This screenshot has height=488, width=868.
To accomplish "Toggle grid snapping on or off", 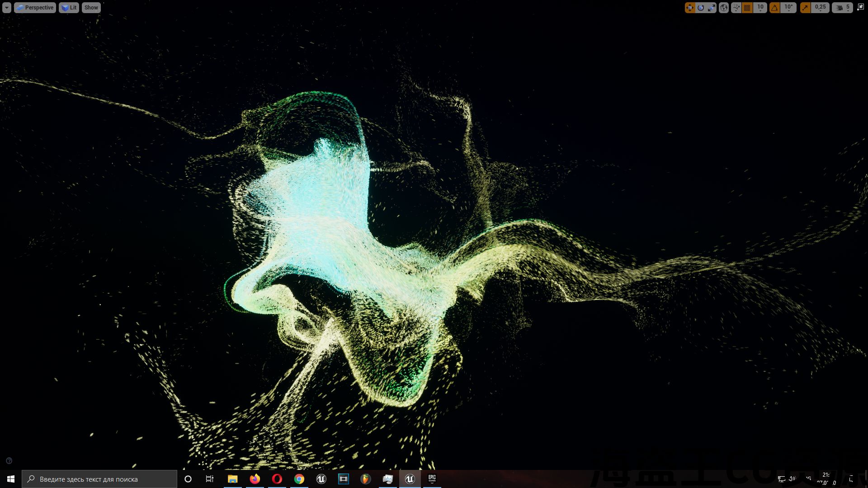I will point(747,8).
